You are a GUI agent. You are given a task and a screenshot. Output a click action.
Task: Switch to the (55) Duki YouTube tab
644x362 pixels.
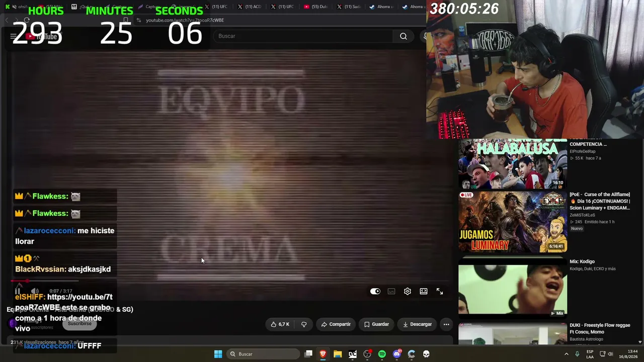(316, 7)
